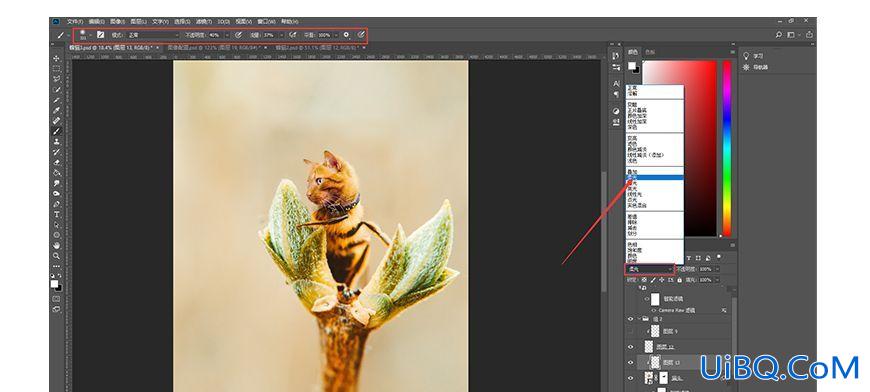Choose 柔光 in blend mode list

click(655, 177)
